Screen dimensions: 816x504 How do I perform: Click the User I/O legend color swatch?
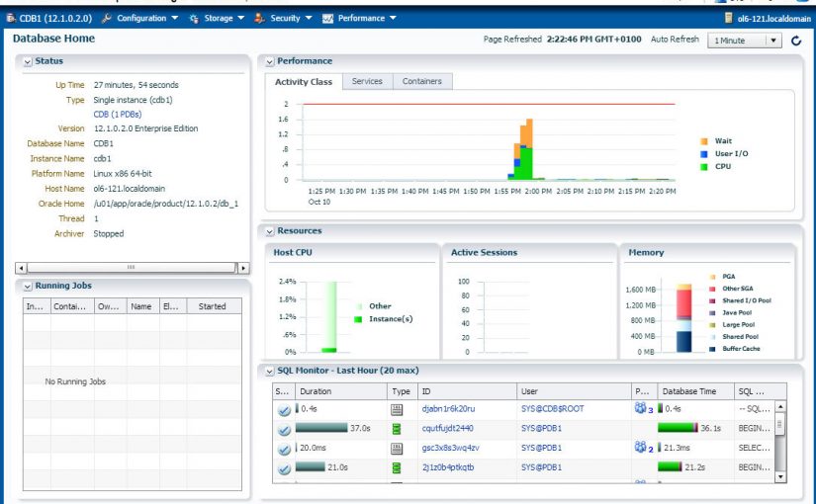click(x=704, y=154)
